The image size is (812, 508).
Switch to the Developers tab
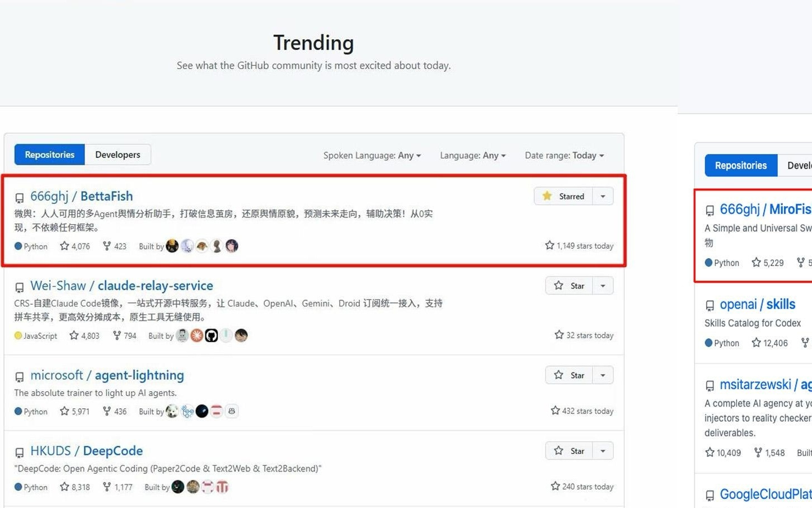click(118, 155)
